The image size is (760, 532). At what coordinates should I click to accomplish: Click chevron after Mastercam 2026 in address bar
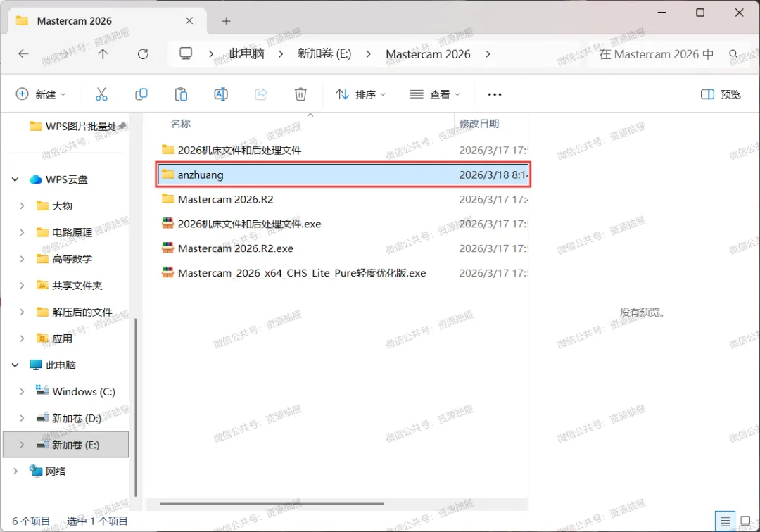click(x=488, y=54)
